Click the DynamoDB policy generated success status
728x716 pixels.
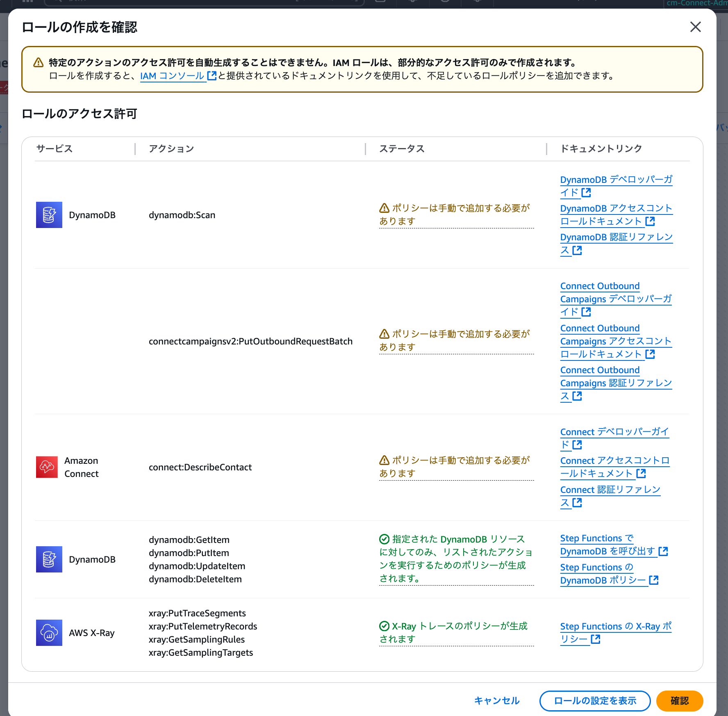[456, 559]
